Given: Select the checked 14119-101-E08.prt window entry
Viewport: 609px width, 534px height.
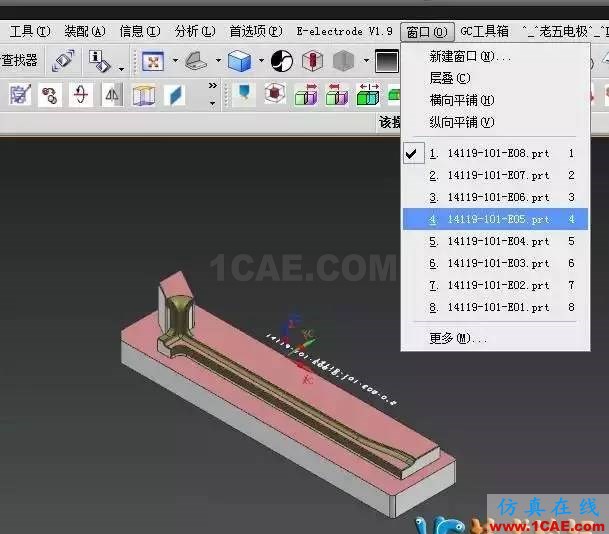Looking at the screenshot, I should pos(495,153).
